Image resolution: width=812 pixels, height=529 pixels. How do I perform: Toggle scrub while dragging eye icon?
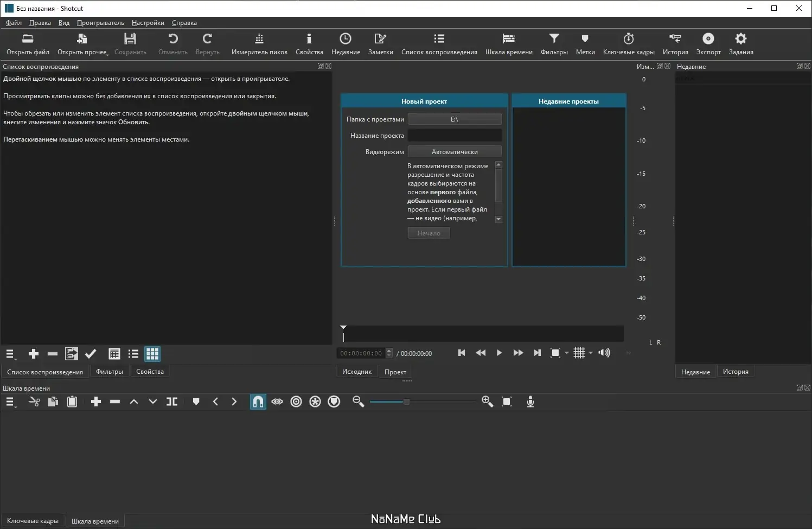(277, 401)
